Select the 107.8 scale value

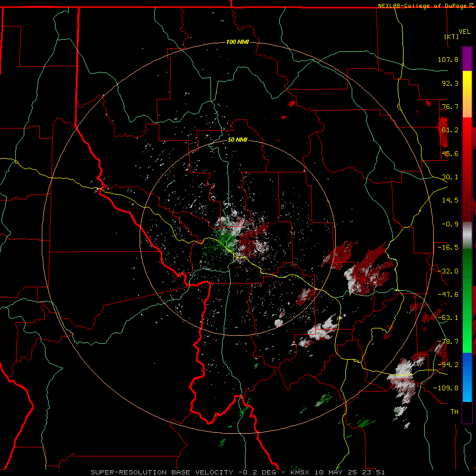448,59
